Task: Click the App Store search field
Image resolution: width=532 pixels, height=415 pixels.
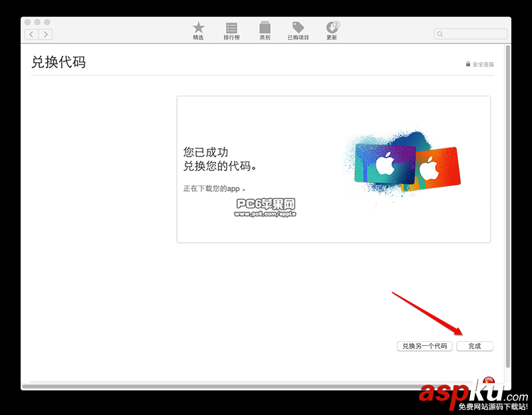Action: 470,34
